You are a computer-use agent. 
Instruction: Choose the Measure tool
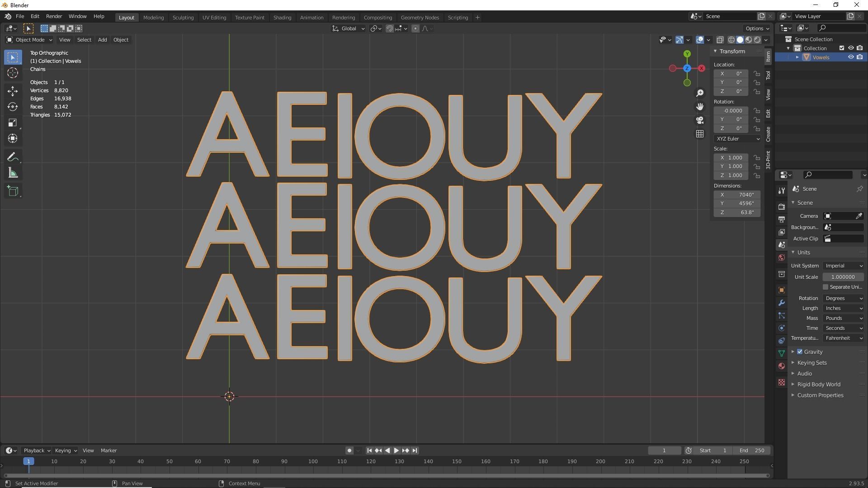click(x=13, y=173)
